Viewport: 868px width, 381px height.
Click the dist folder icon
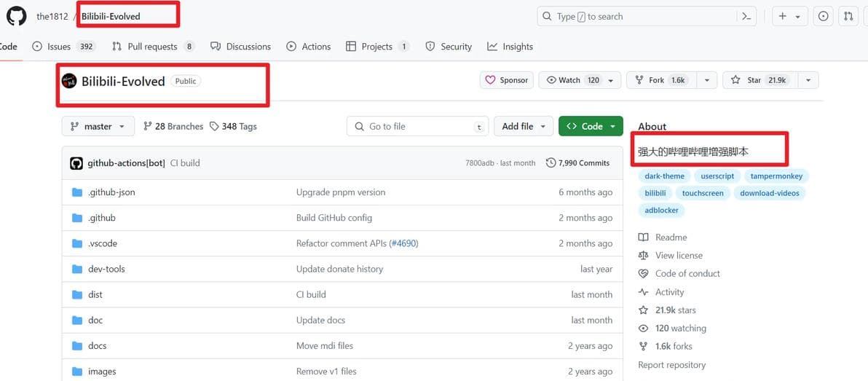coord(77,294)
